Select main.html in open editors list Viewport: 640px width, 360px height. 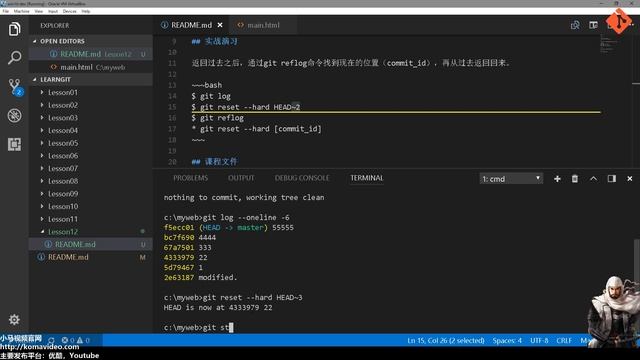click(x=91, y=67)
